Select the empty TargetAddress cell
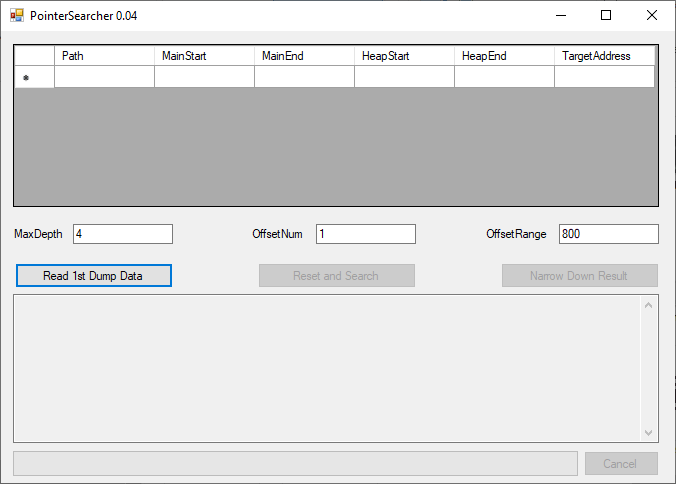The width and height of the screenshot is (676, 484). pyautogui.click(x=604, y=77)
